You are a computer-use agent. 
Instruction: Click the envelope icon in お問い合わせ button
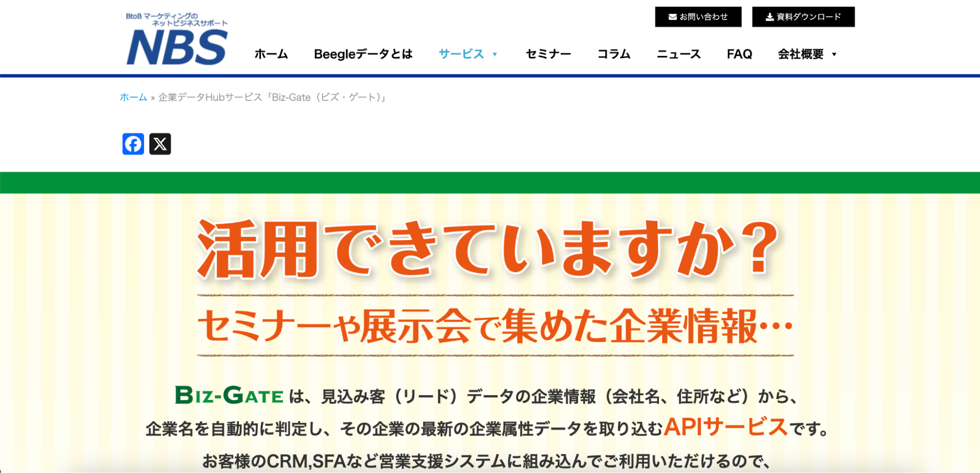(673, 17)
